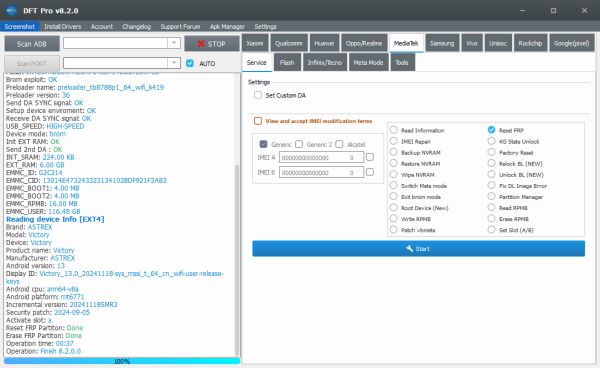Toggle the Alcatel checkbox
This screenshot has height=368, width=600.
[x=339, y=144]
